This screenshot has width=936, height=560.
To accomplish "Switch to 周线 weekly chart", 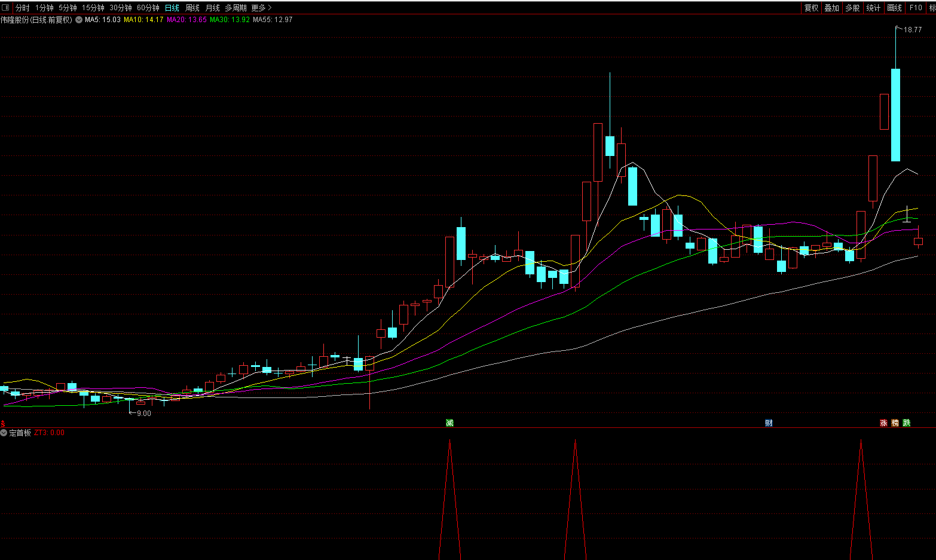I will (x=192, y=8).
